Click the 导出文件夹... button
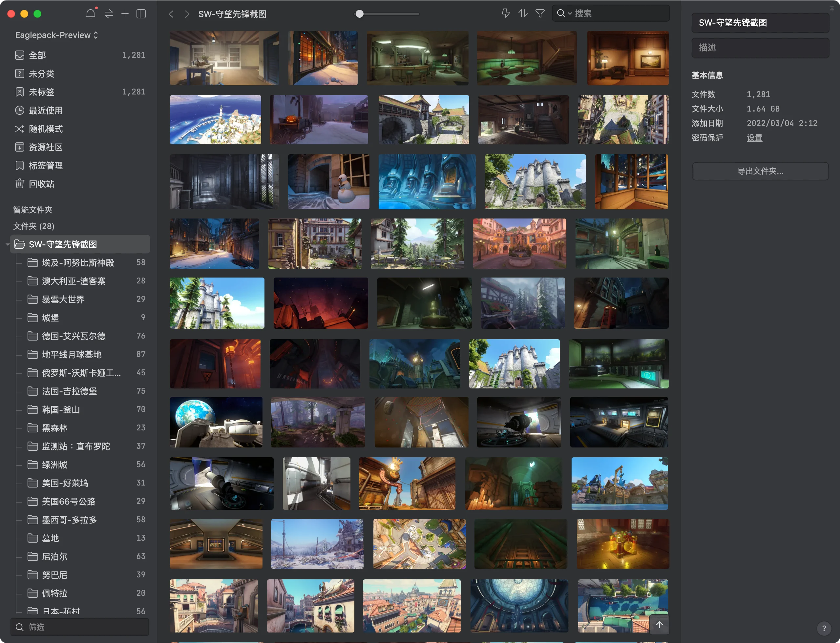The height and width of the screenshot is (643, 840). (760, 171)
